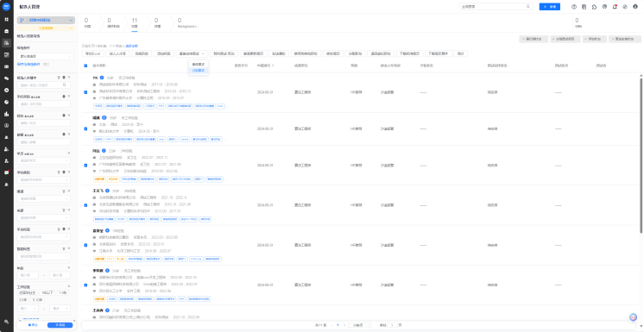Image resolution: width=644 pixels, height=332 pixels.
Task: Open the briefcase icon in left sidebar
Action: coord(7,31)
